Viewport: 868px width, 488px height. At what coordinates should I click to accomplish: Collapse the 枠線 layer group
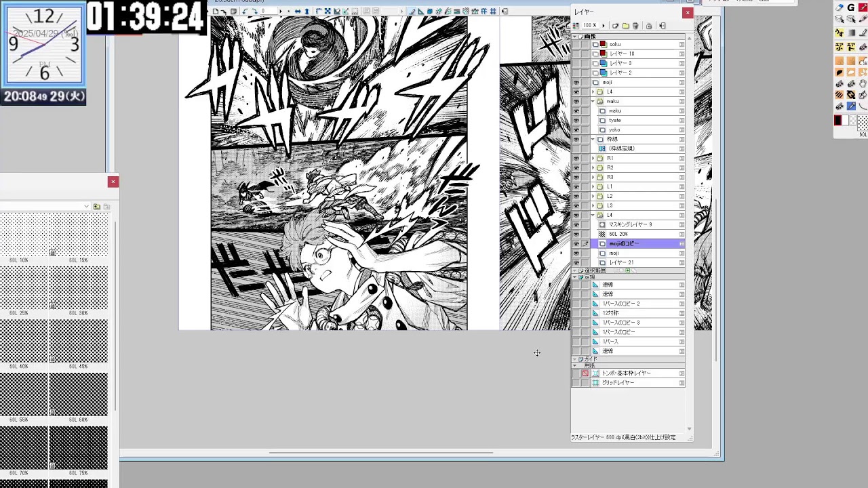tap(593, 139)
